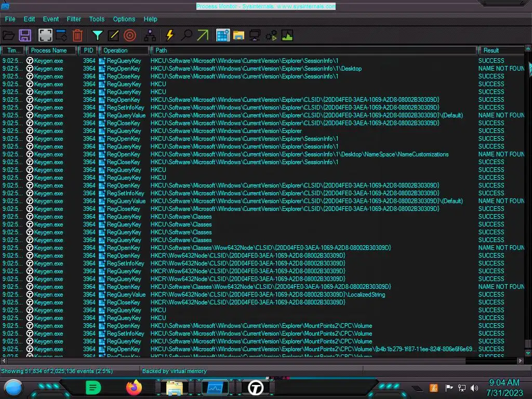
Task: Open the network tray icon
Action: (462, 388)
